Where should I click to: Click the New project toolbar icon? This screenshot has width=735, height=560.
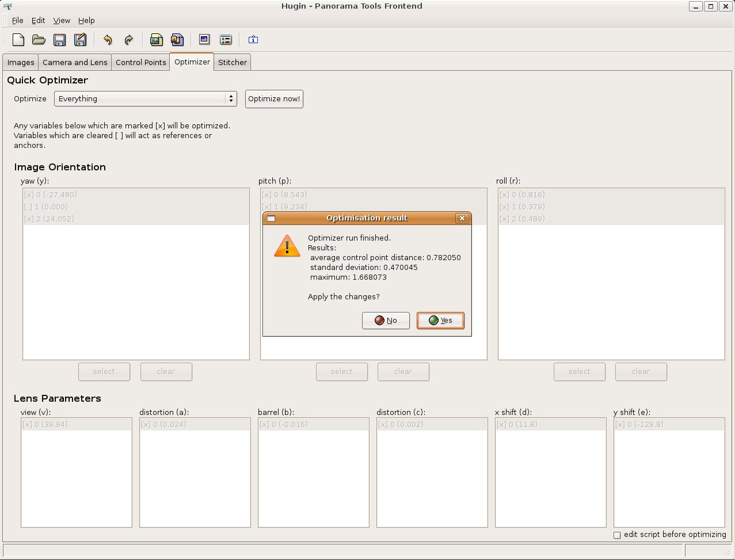point(18,40)
